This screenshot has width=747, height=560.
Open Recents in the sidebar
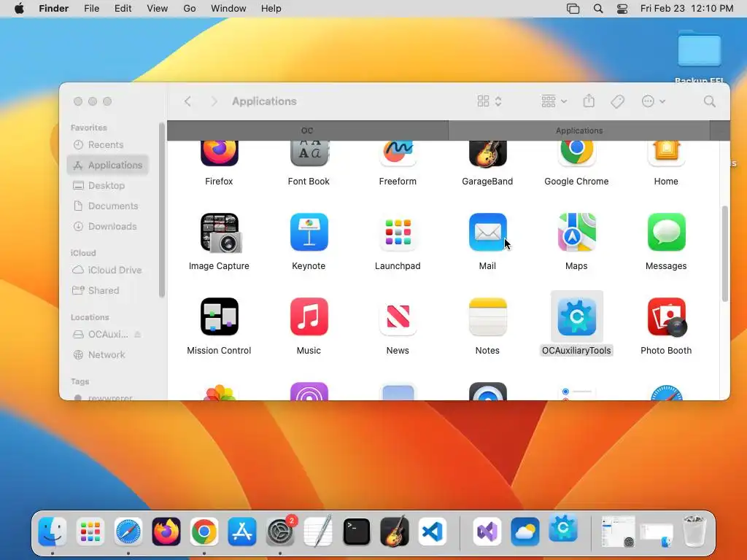coord(108,145)
